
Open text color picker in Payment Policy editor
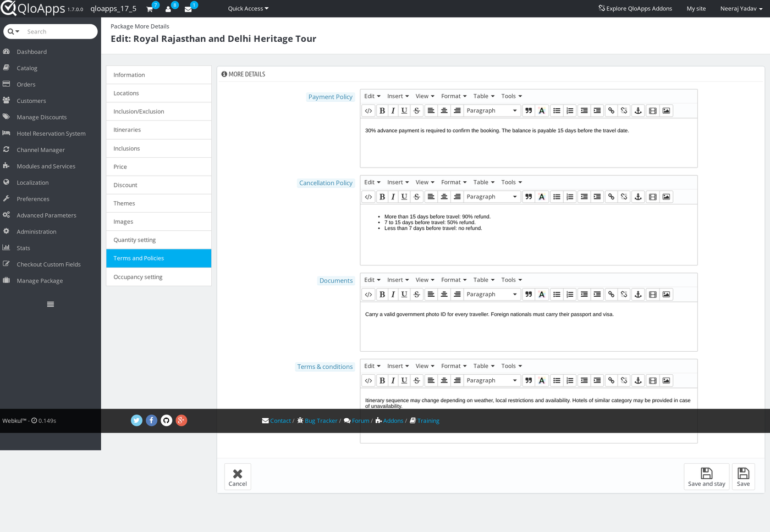542,110
